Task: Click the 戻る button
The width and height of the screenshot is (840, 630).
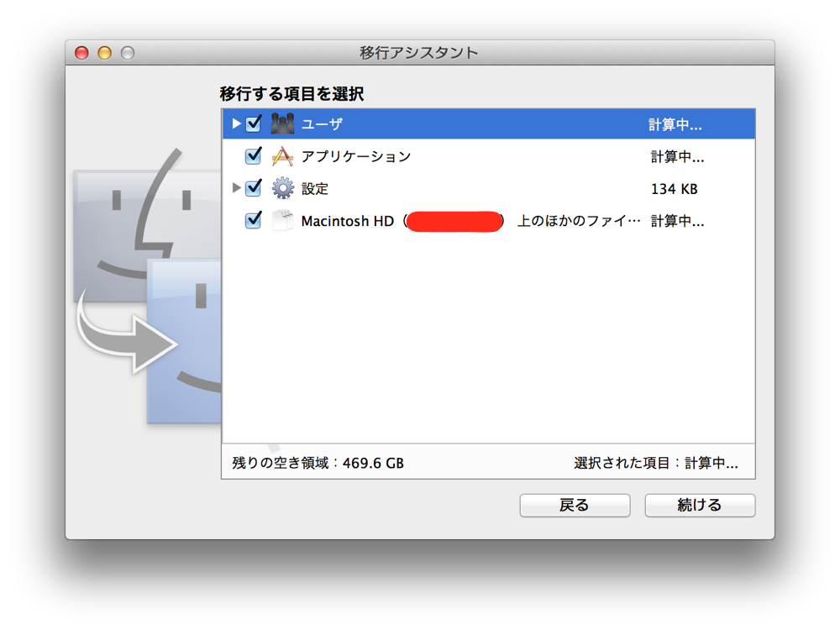Action: (x=575, y=505)
